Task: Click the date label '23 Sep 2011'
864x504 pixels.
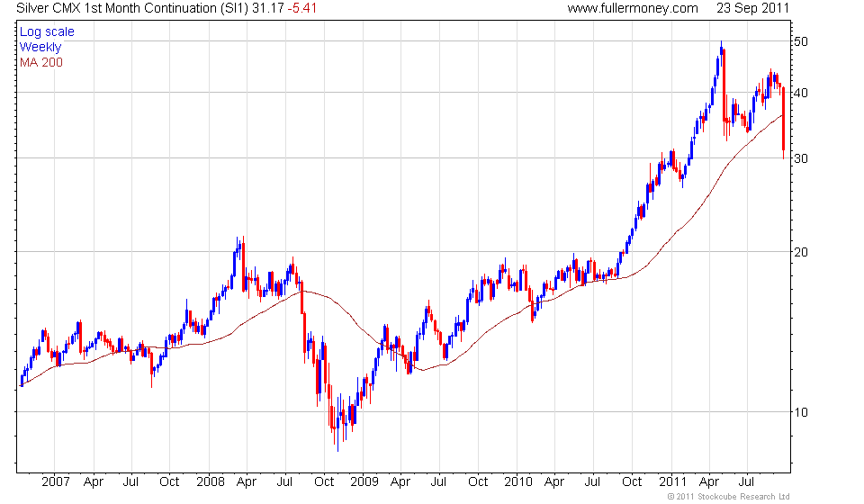Action: coord(752,8)
